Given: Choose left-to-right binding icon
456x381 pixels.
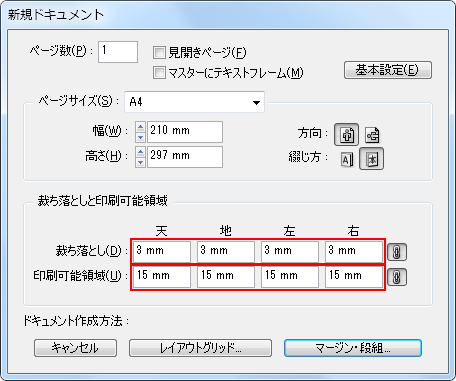Looking at the screenshot, I should pos(347,160).
